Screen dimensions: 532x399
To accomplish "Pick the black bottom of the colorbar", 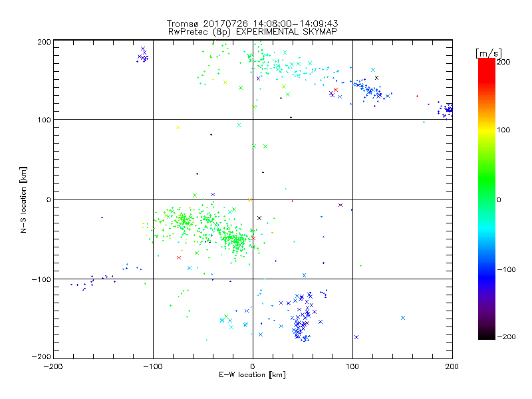I will coord(487,335).
